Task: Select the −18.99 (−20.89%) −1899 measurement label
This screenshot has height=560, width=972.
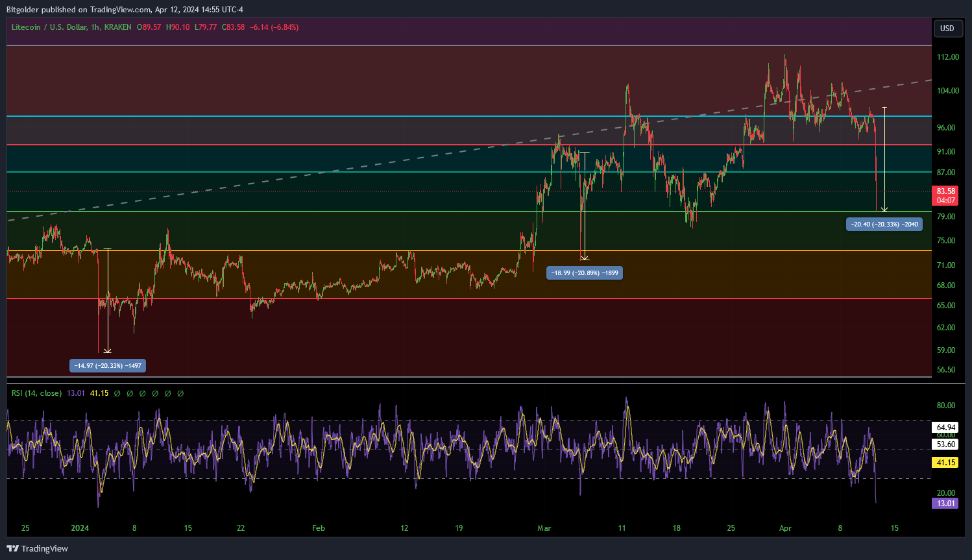Action: coord(585,273)
